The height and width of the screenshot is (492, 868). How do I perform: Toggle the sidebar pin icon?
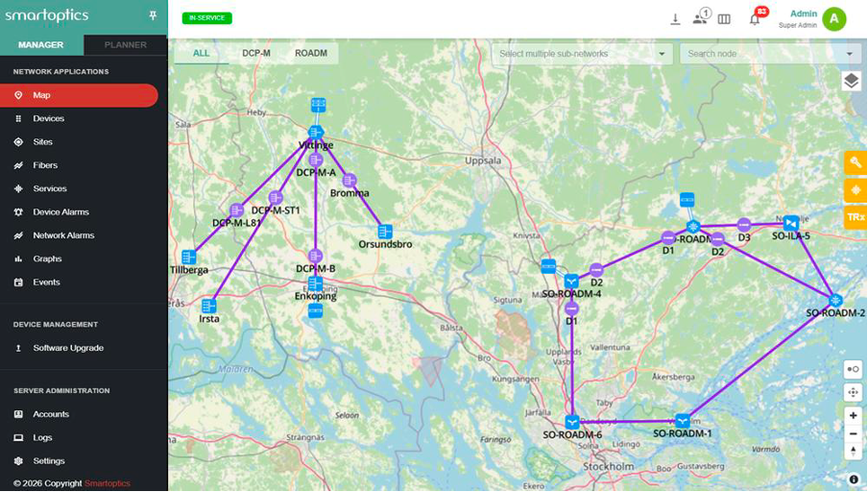[x=152, y=15]
